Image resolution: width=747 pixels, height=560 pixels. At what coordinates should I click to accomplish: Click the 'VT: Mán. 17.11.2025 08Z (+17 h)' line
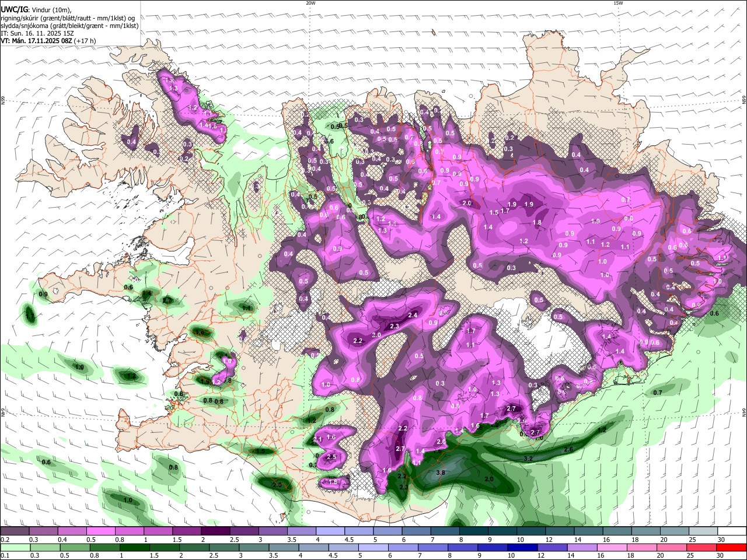coord(48,41)
